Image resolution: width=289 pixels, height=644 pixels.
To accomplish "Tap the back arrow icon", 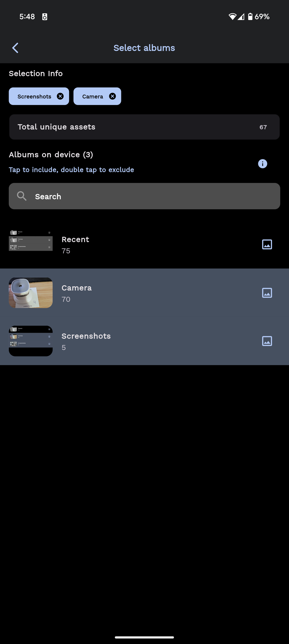I will pyautogui.click(x=15, y=48).
